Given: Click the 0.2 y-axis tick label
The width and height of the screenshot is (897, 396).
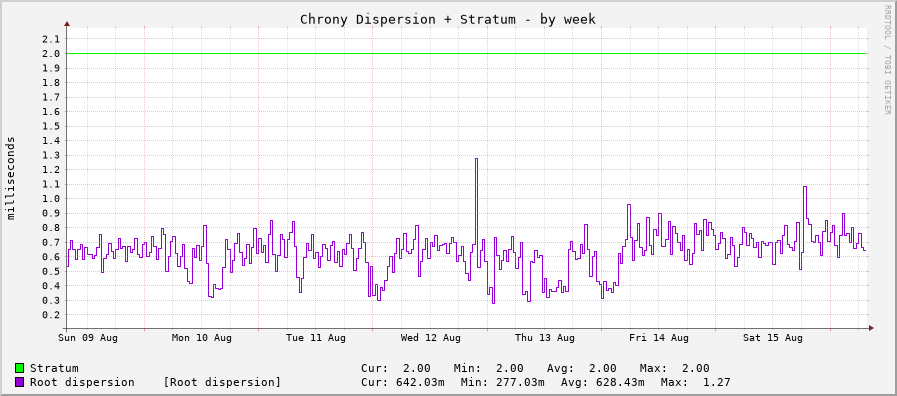Looking at the screenshot, I should (x=51, y=315).
